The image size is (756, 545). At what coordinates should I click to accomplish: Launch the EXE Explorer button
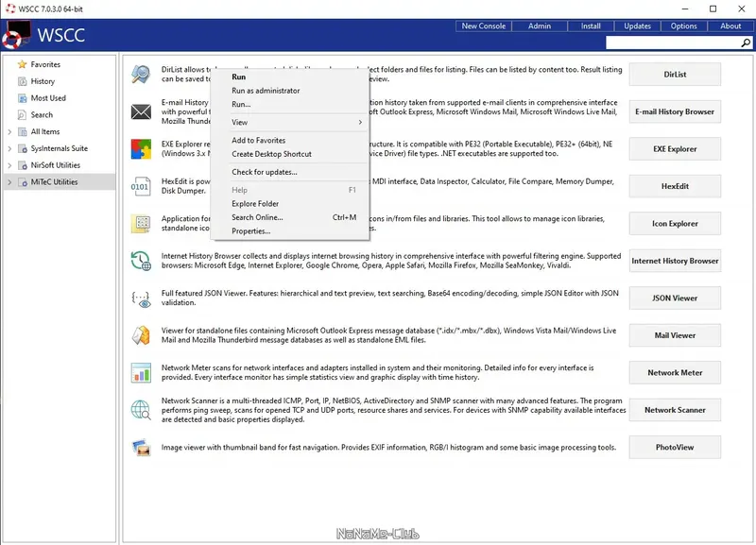click(675, 149)
